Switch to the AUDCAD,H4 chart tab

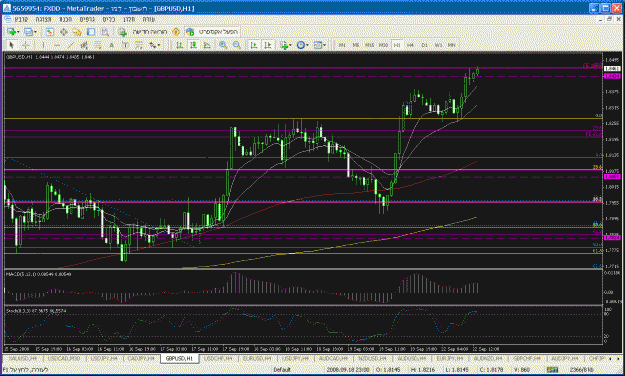click(333, 358)
